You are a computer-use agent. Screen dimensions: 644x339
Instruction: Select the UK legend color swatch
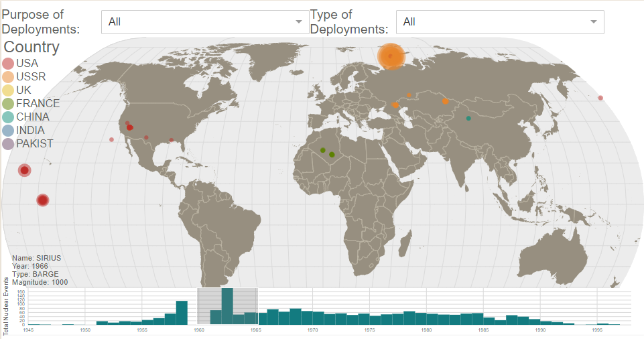[8, 90]
